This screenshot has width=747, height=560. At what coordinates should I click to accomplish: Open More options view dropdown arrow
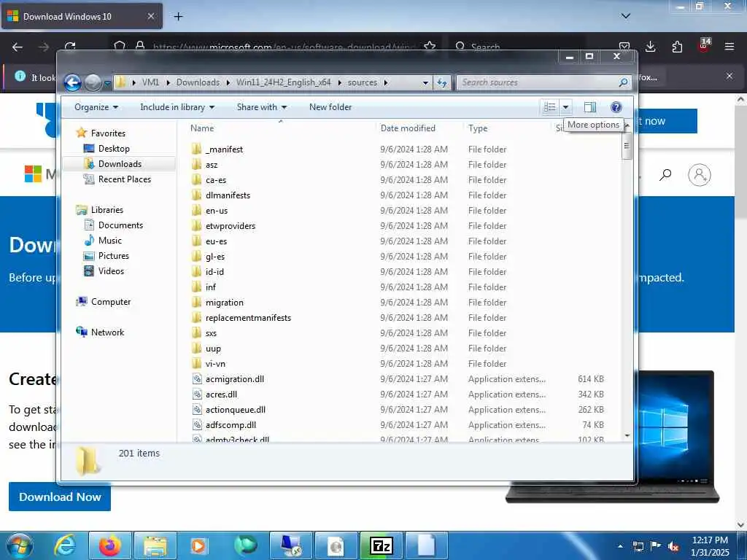(x=565, y=107)
